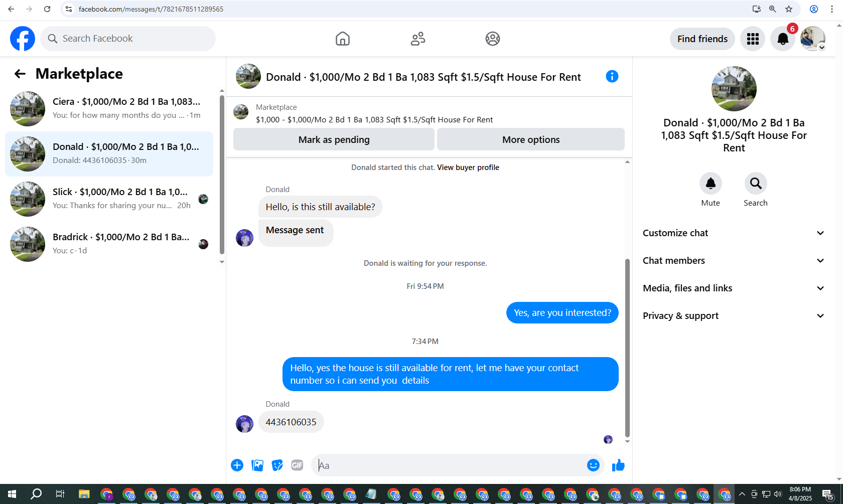Open File Explorer from taskbar
843x504 pixels.
(84, 494)
